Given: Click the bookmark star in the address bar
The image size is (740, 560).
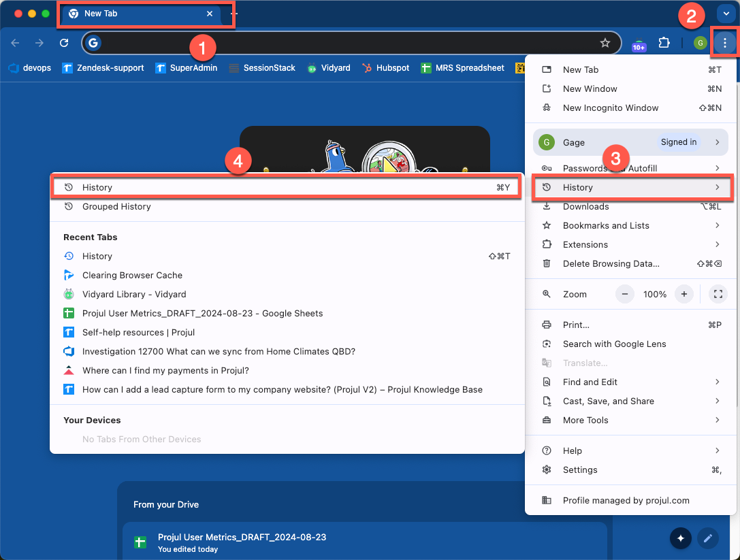Looking at the screenshot, I should point(605,42).
